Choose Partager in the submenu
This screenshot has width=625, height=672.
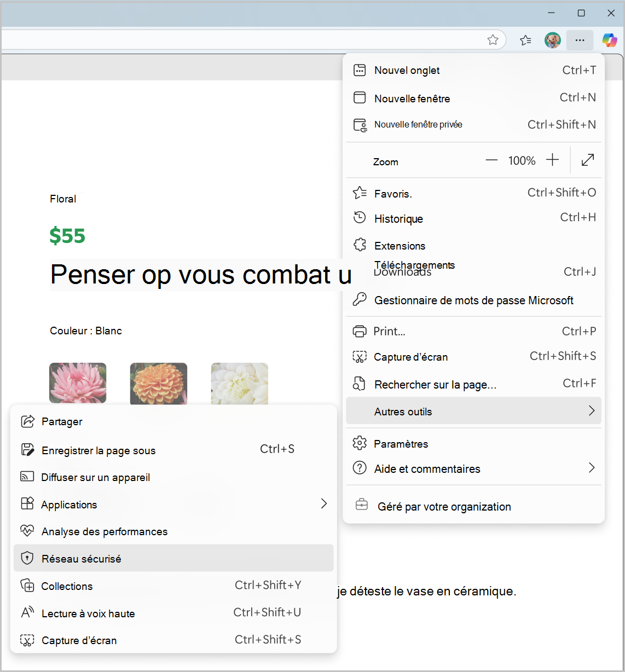point(173,421)
